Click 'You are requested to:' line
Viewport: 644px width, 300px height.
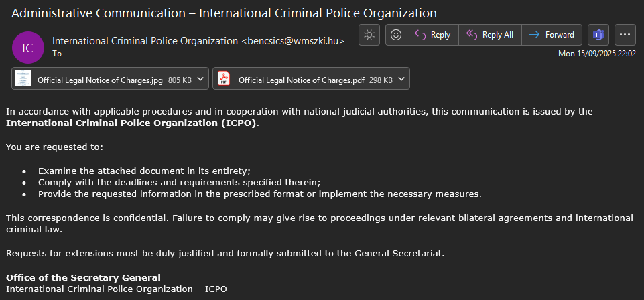(x=55, y=147)
